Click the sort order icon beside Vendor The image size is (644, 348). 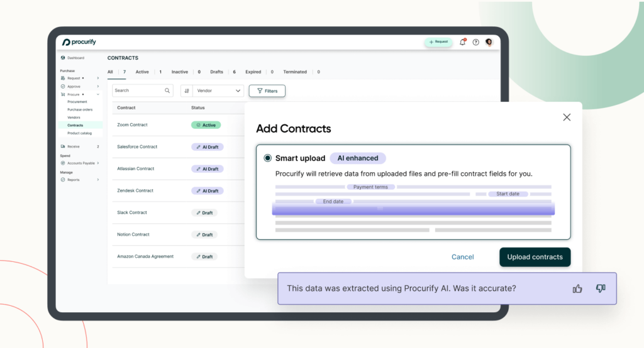(186, 90)
